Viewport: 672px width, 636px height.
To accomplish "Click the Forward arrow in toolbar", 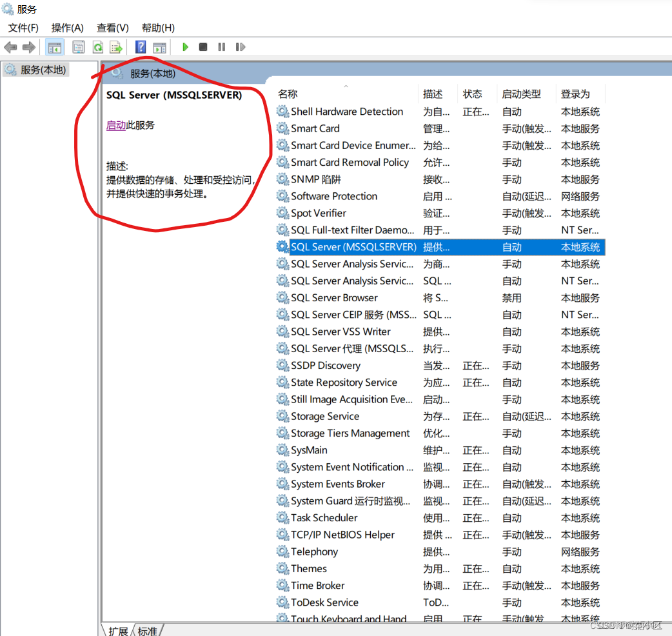I will (x=29, y=47).
